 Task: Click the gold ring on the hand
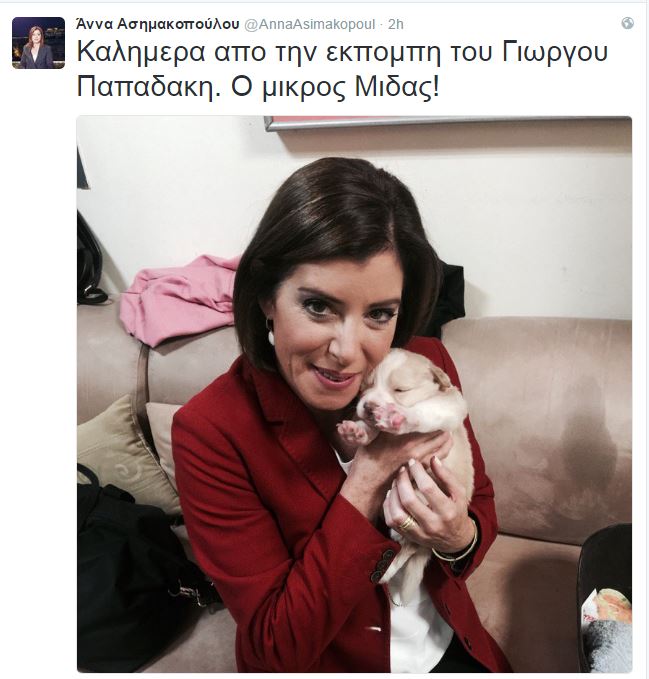point(407,523)
